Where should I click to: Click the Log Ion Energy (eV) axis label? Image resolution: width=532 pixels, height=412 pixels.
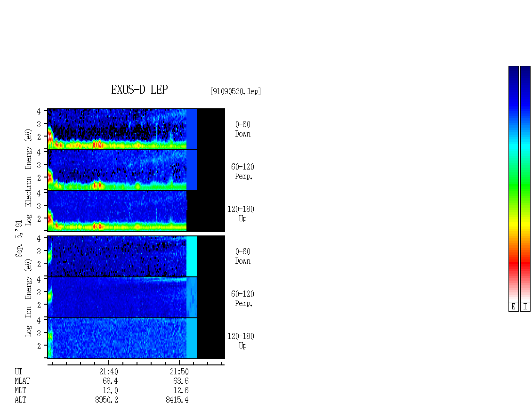pyautogui.click(x=28, y=298)
